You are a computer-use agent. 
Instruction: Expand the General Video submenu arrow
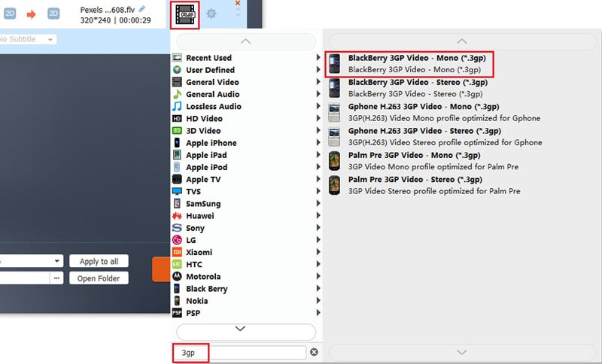[x=318, y=82]
